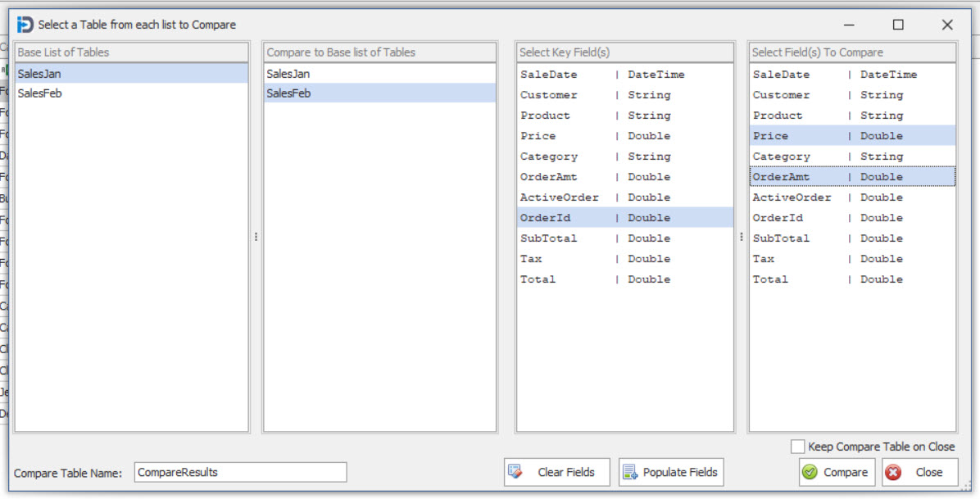Click the Populate Fields table icon
This screenshot has width=980, height=499.
[x=630, y=473]
